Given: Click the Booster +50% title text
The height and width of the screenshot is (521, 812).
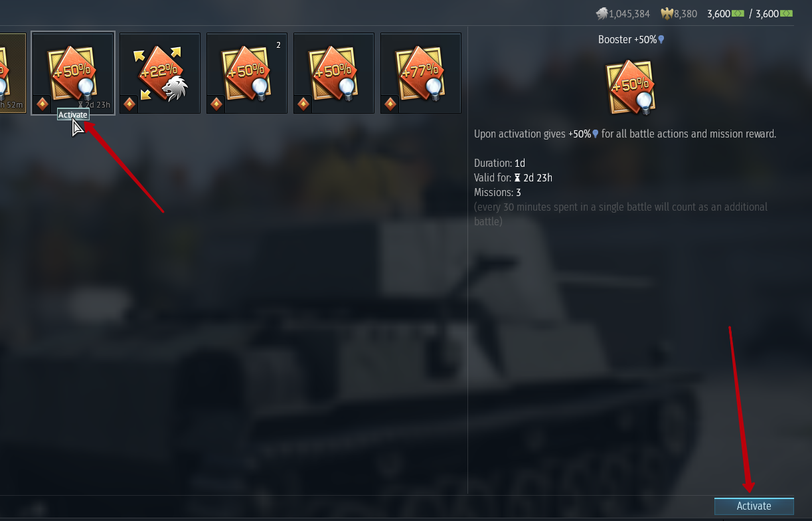Looking at the screenshot, I should (631, 40).
